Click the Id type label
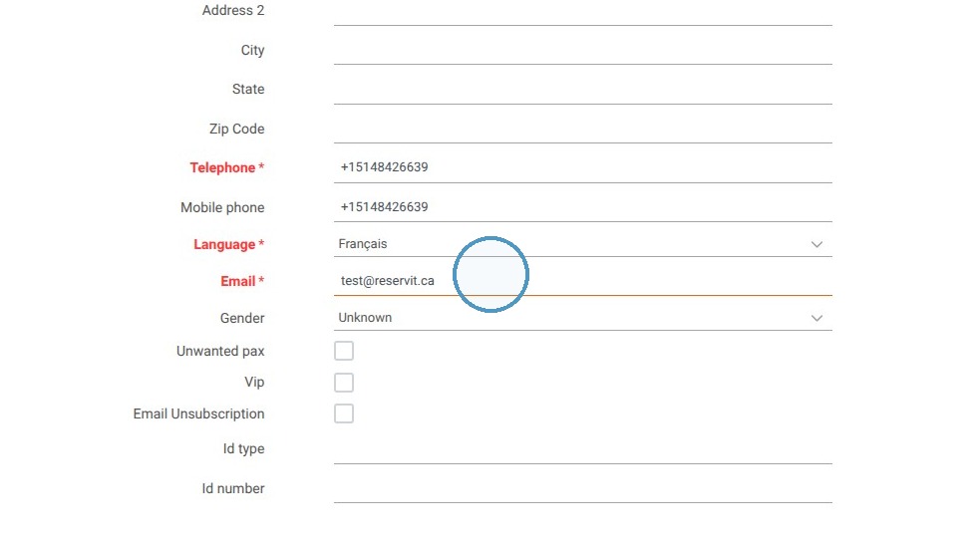The width and height of the screenshot is (980, 547). pos(243,449)
